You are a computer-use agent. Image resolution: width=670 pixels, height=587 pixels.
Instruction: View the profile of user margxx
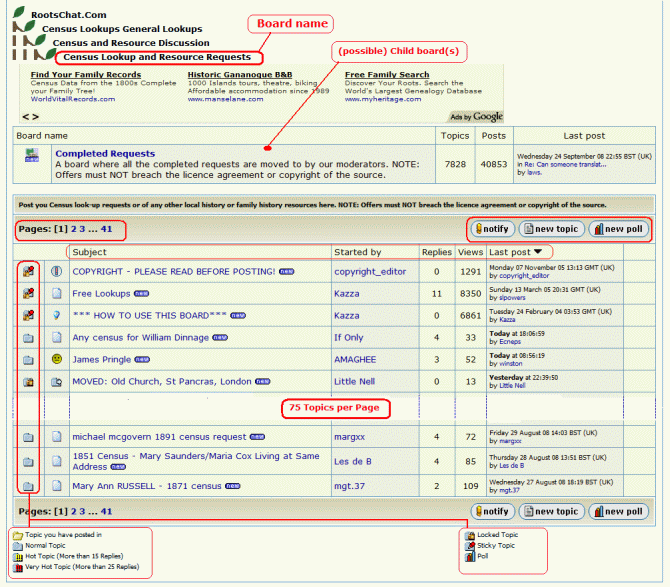click(350, 437)
